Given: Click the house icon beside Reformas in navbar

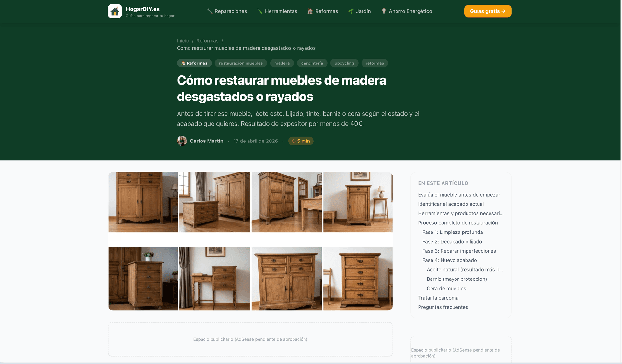Looking at the screenshot, I should pos(310,11).
